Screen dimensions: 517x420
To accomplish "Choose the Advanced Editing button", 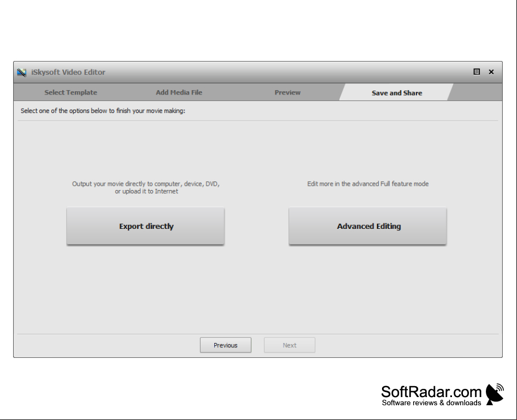I will click(x=368, y=226).
